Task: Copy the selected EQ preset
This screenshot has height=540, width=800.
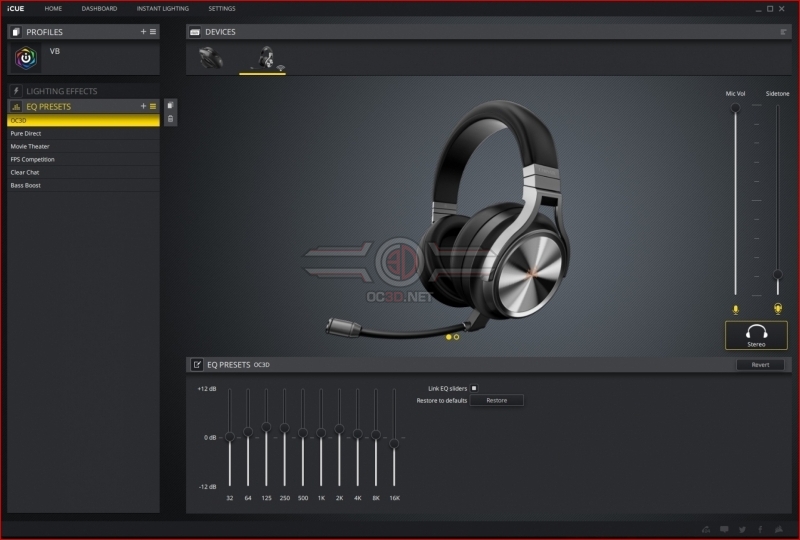Action: [x=170, y=105]
